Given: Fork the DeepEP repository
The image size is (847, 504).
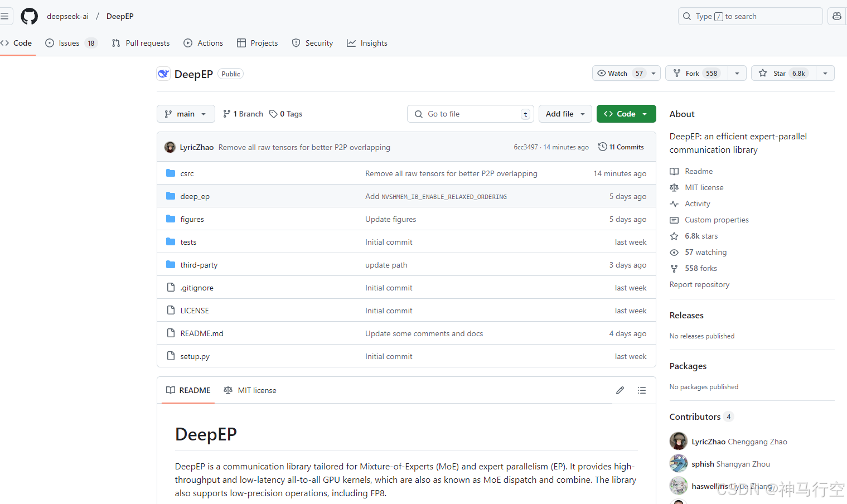Looking at the screenshot, I should pyautogui.click(x=696, y=73).
